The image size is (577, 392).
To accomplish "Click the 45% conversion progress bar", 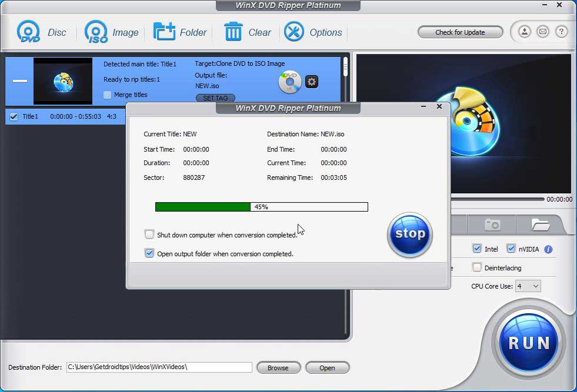I will point(262,207).
